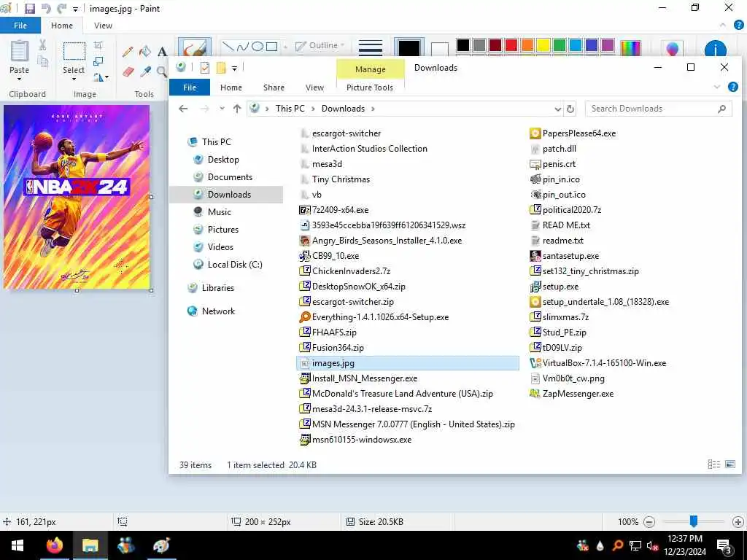Select the Color picker eyedropper tool
The image size is (747, 560).
pyautogui.click(x=145, y=72)
